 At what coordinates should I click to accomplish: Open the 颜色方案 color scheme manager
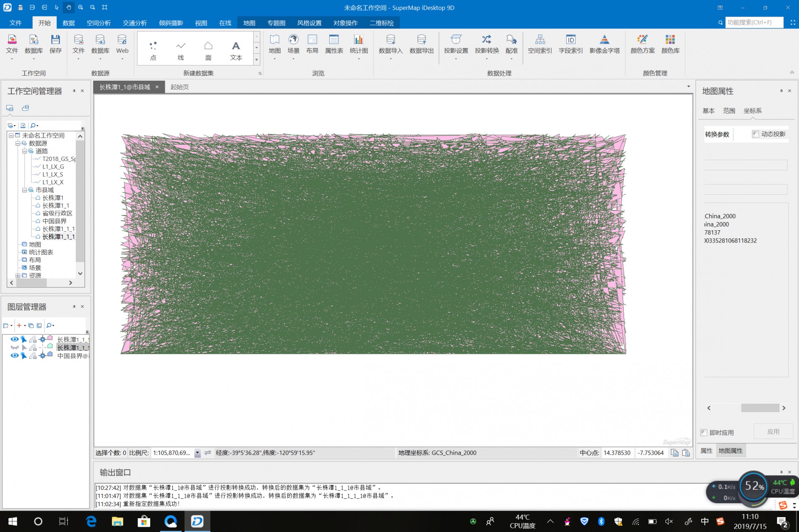[643, 45]
